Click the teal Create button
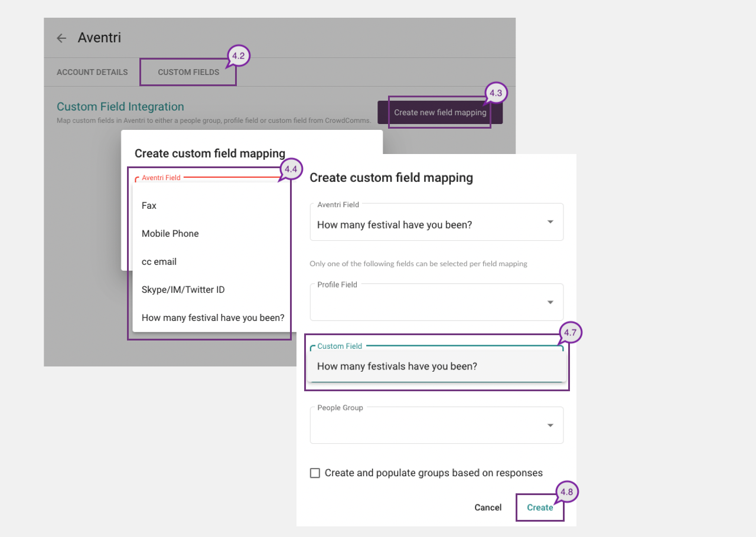 click(540, 507)
